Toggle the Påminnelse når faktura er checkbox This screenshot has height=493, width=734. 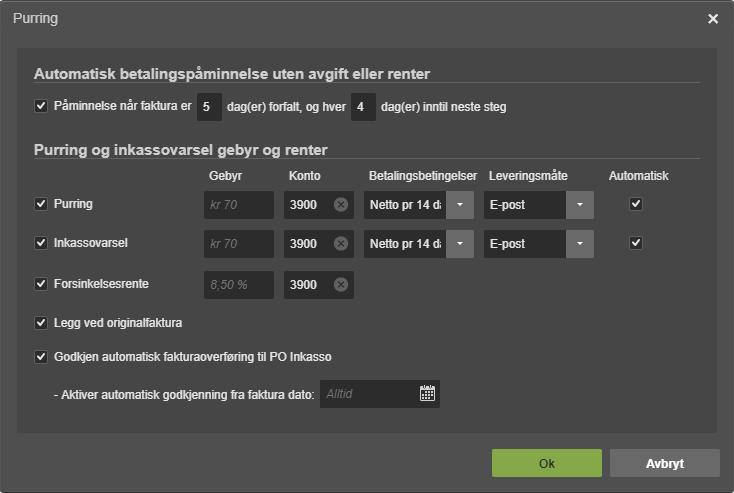[41, 106]
